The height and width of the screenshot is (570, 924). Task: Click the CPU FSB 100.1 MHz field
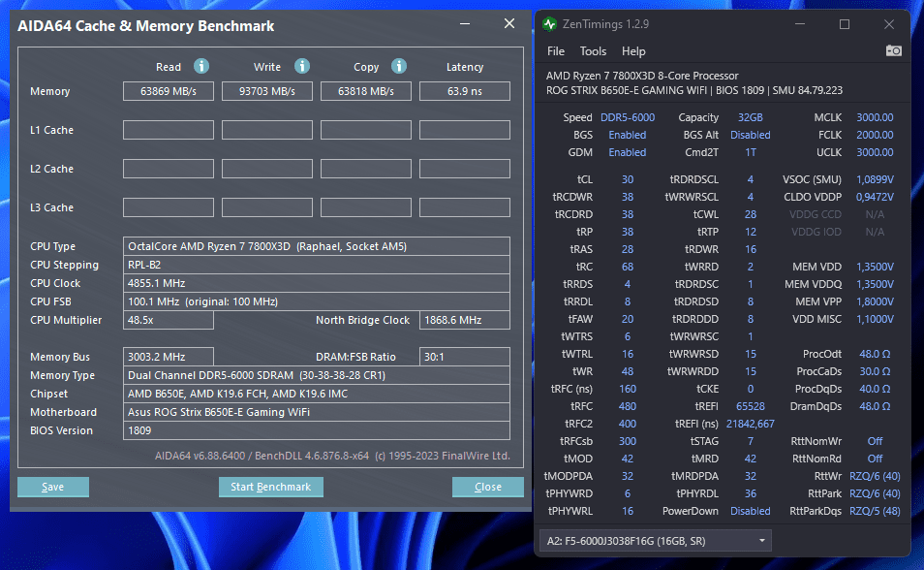coord(317,301)
